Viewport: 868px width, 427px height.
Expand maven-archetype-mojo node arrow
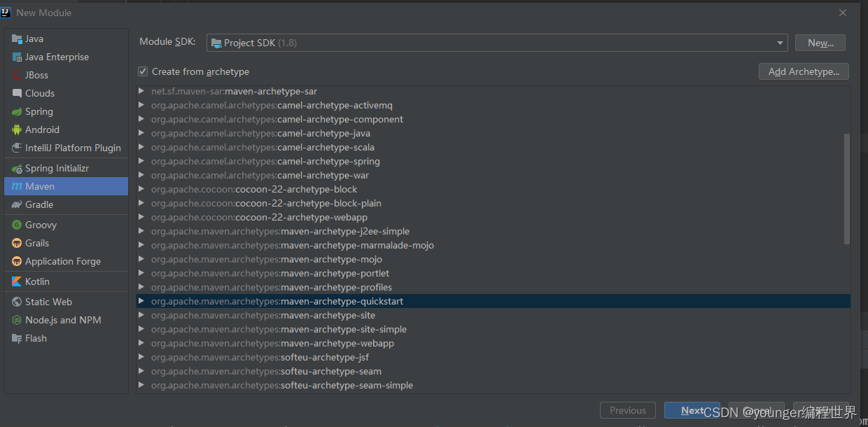(x=141, y=259)
